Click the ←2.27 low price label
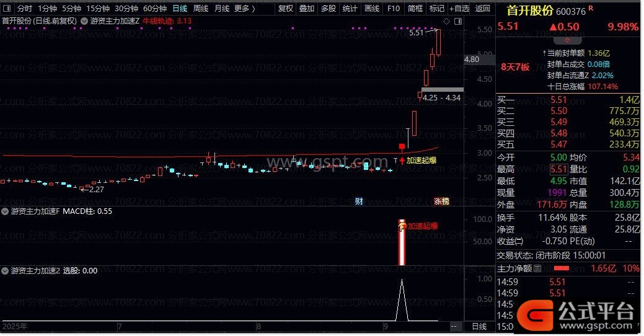The width and height of the screenshot is (644, 336). click(x=92, y=189)
